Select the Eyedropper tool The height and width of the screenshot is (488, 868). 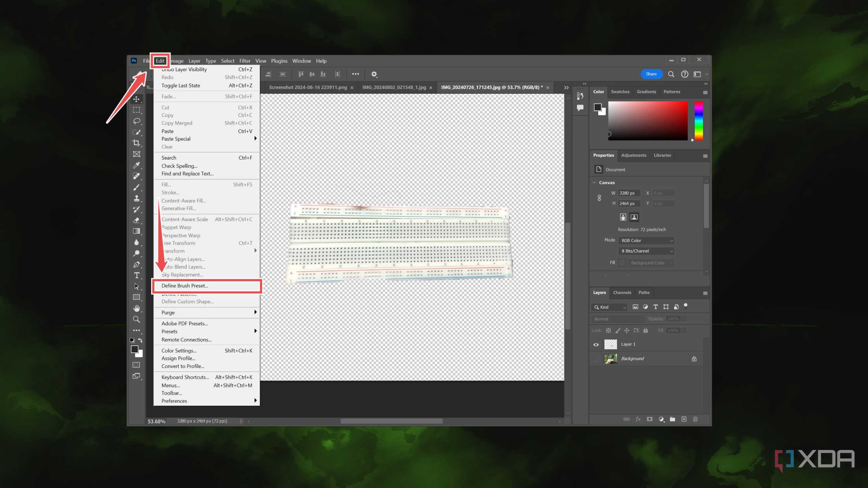136,165
